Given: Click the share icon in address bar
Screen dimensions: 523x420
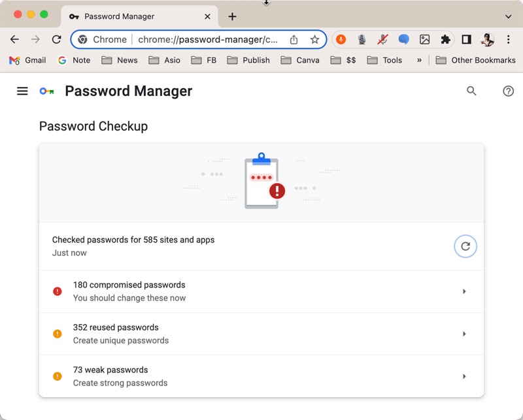Looking at the screenshot, I should [x=294, y=40].
